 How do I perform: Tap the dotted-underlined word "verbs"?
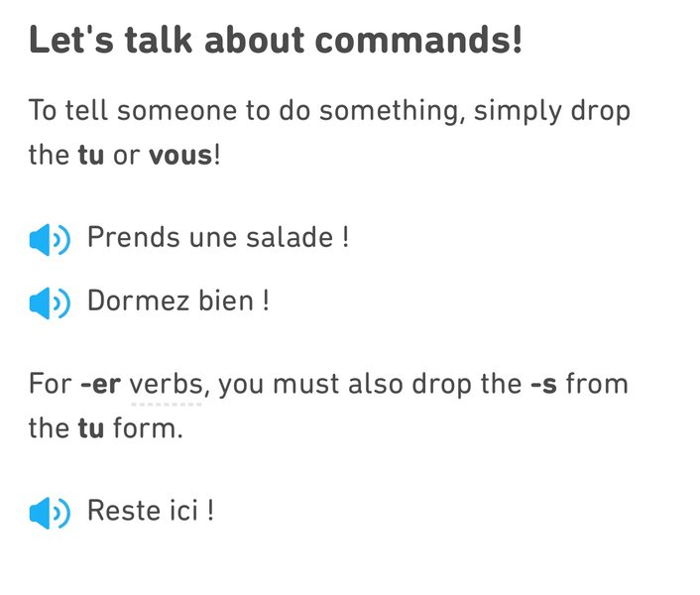(x=167, y=384)
